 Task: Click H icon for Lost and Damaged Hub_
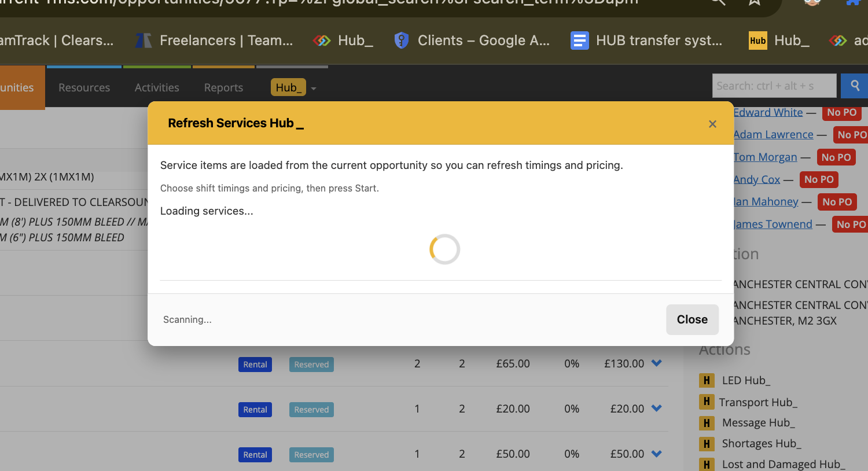click(707, 464)
